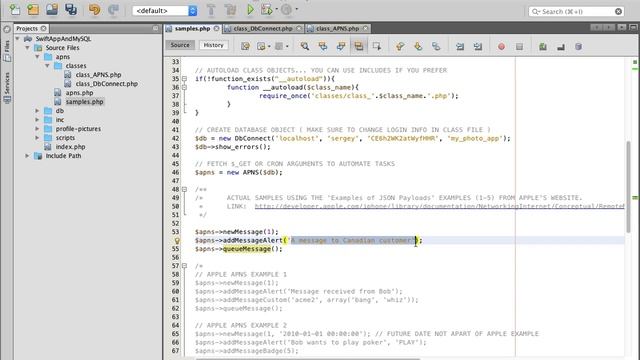Click the Undo arrow icon
This screenshot has width=640, height=360.
point(94,9)
